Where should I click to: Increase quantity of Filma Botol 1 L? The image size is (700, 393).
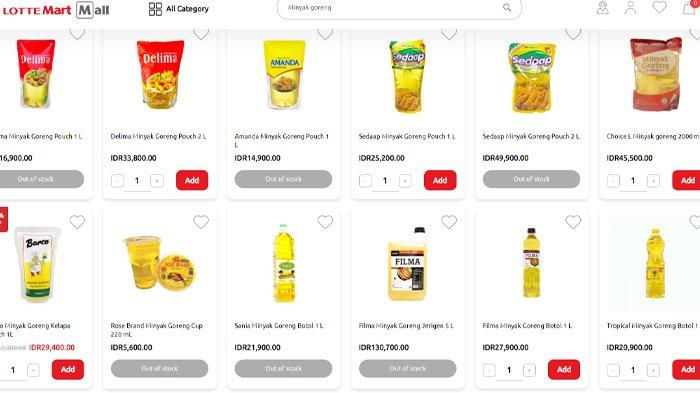[529, 370]
